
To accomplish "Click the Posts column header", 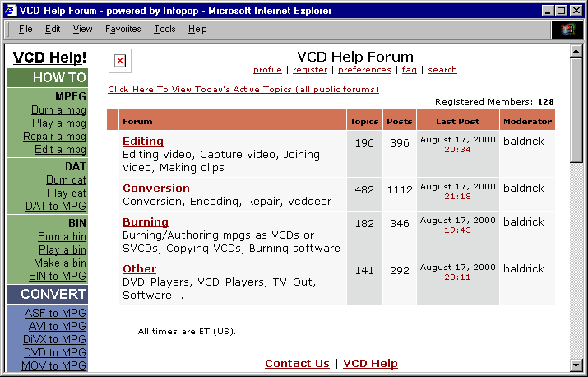I will click(400, 121).
